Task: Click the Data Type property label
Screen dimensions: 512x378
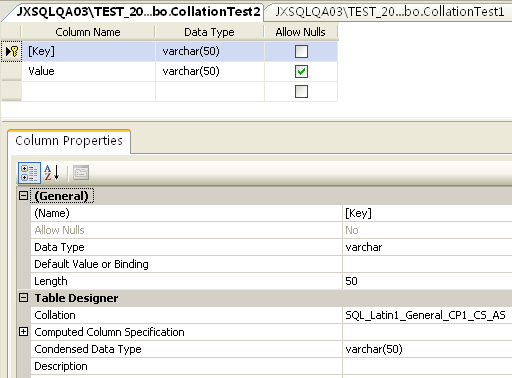Action: point(59,247)
